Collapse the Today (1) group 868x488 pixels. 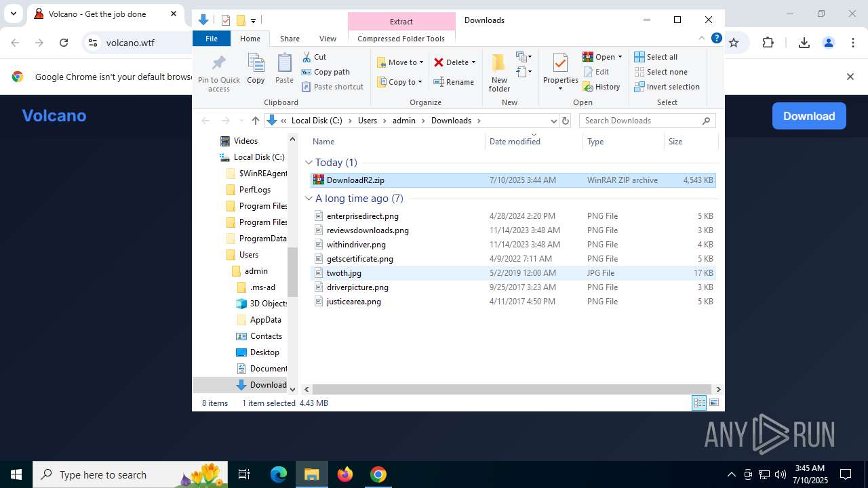(309, 163)
